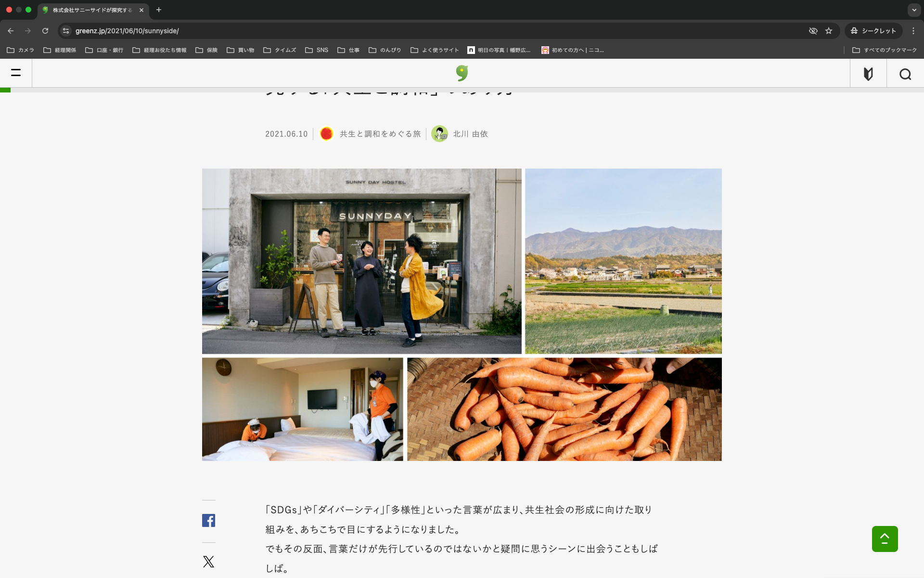
Task: Click the greenz green logo
Action: [462, 73]
